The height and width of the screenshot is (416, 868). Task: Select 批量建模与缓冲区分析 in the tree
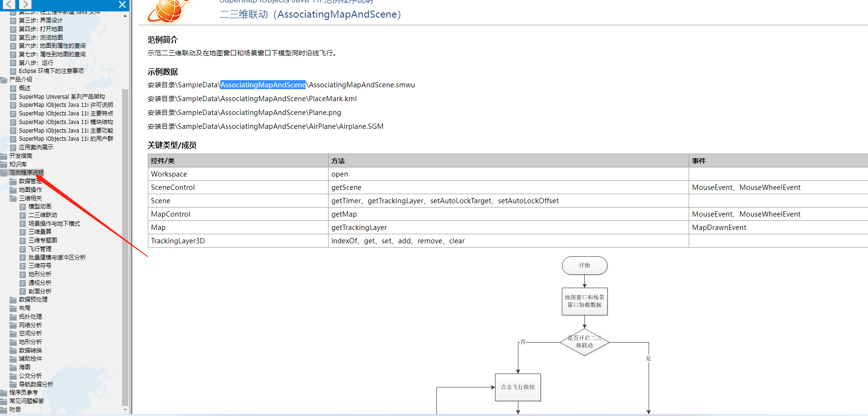tap(57, 258)
